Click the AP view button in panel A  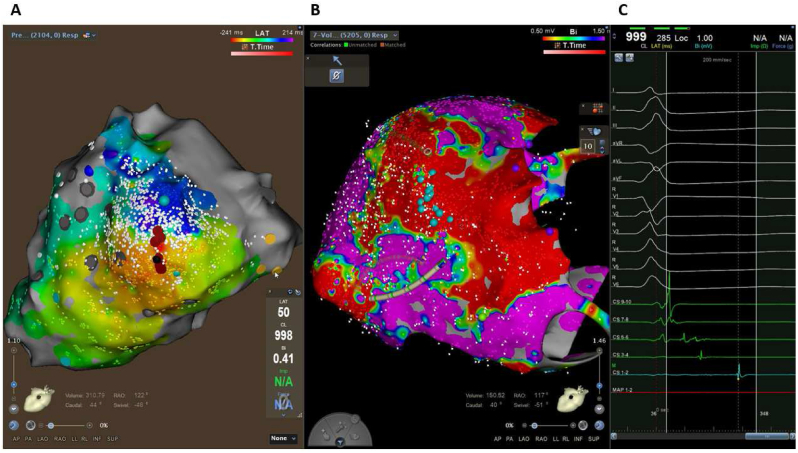pyautogui.click(x=16, y=439)
